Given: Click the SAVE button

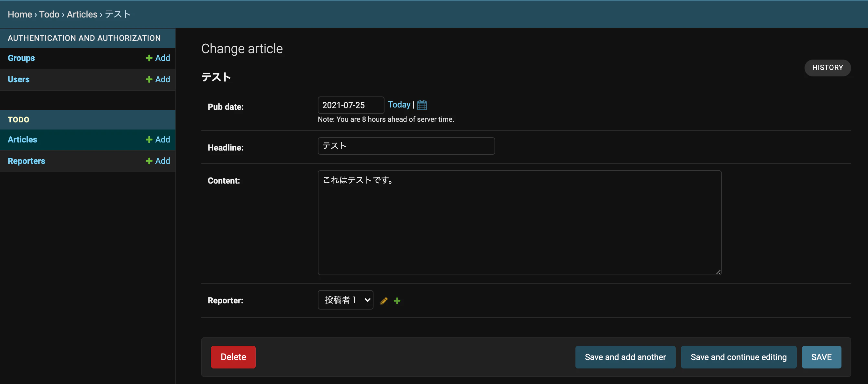Looking at the screenshot, I should (x=821, y=357).
